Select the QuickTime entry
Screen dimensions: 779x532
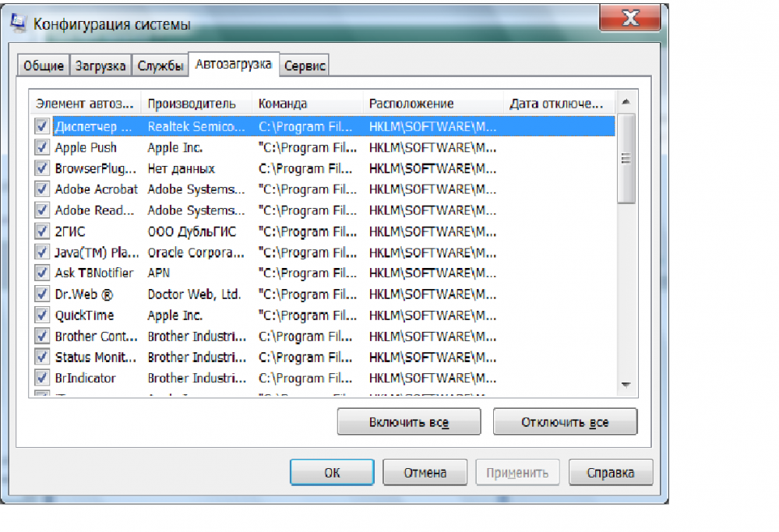pyautogui.click(x=84, y=315)
